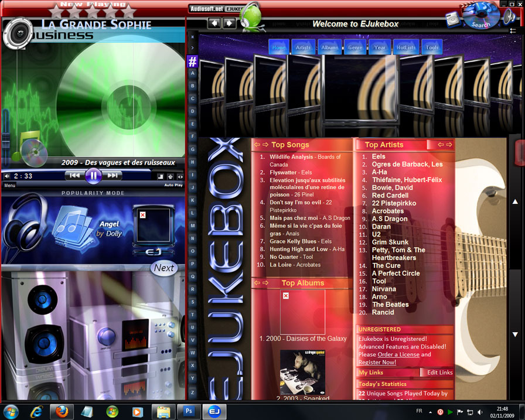Click the volume speaker icon beside 2:33
This screenshot has width=525, height=420.
(6, 176)
